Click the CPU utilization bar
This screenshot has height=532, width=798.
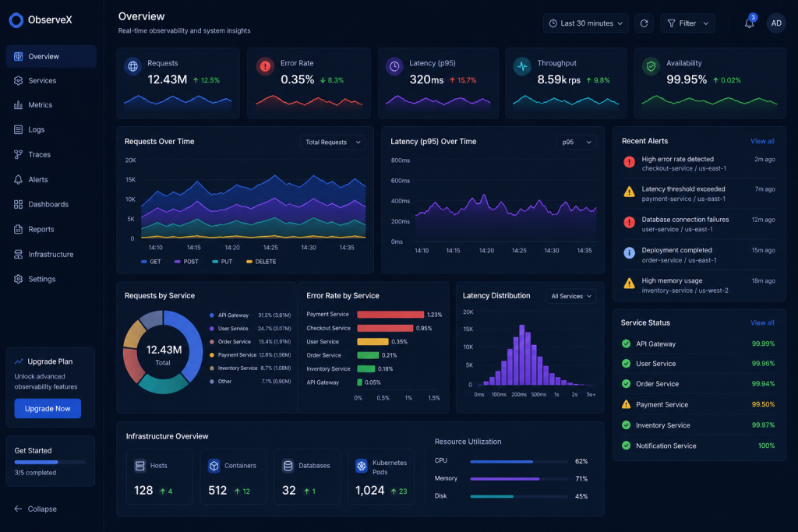(518, 462)
